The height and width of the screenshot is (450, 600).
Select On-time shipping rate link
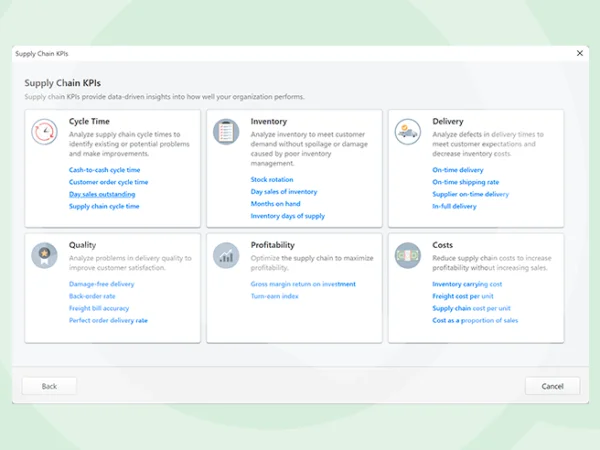click(x=465, y=182)
